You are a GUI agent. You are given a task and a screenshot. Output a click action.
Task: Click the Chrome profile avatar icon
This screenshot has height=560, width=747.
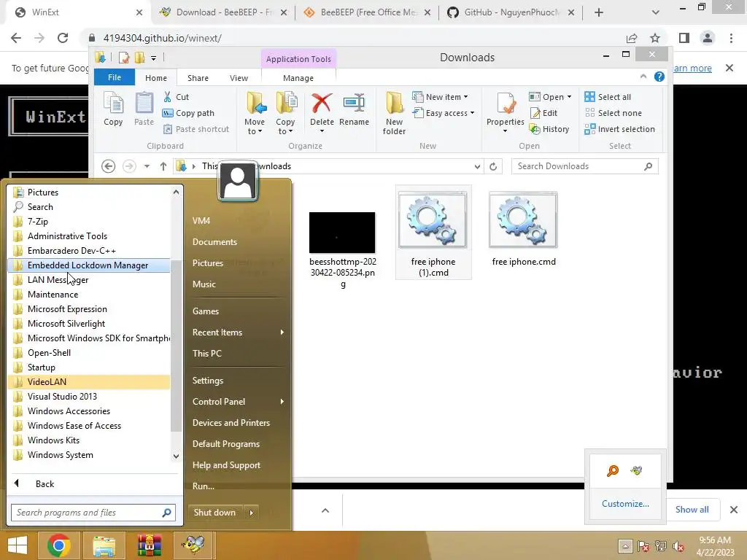[708, 38]
